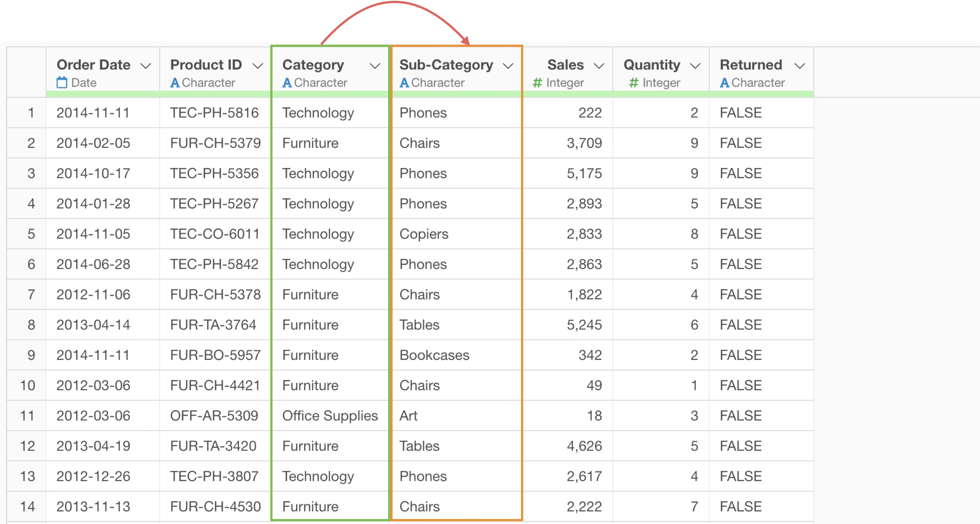Select the Product ID column header
Screen dimensions: 980x524
(x=215, y=72)
